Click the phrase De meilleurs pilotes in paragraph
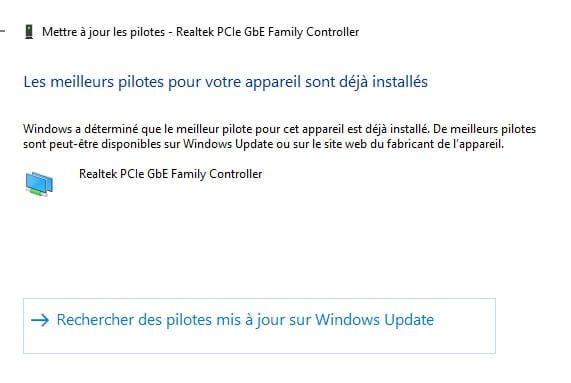 484,129
